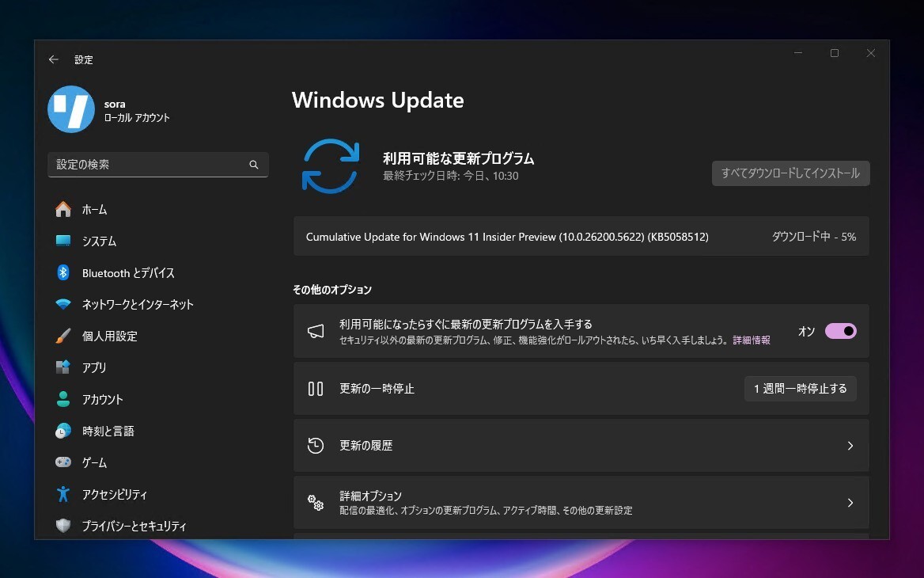Click the その他のオプション section heading
Image resolution: width=924 pixels, height=578 pixels.
click(332, 290)
